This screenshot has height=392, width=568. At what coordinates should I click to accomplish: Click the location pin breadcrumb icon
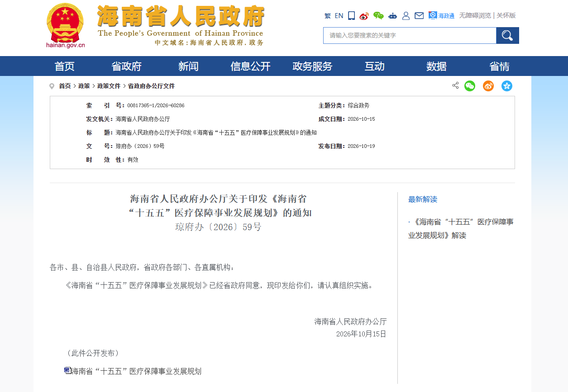tap(52, 86)
